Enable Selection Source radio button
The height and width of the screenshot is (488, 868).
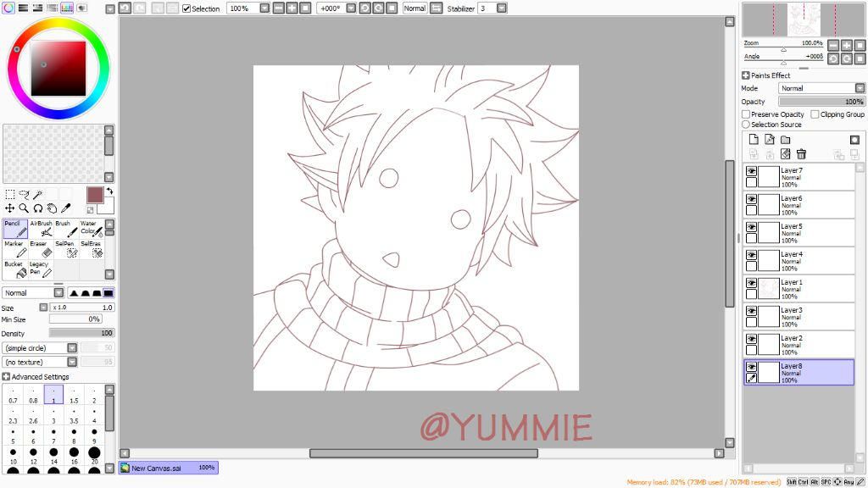coord(746,125)
